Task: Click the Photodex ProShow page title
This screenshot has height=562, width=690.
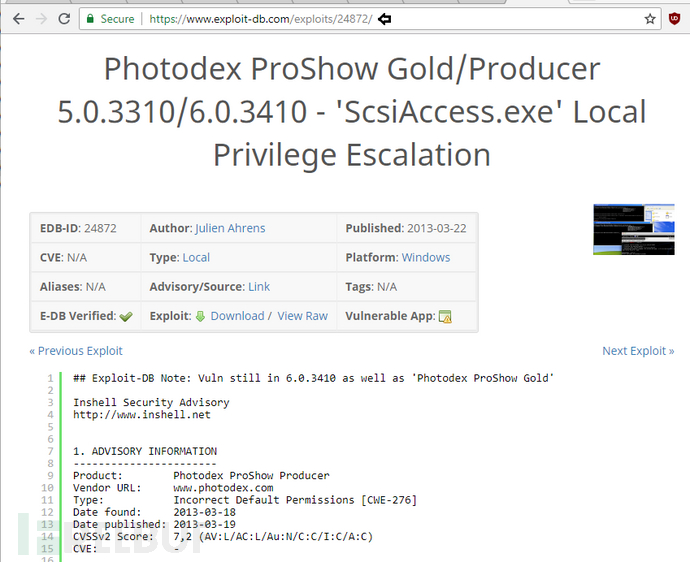Action: click(x=352, y=112)
